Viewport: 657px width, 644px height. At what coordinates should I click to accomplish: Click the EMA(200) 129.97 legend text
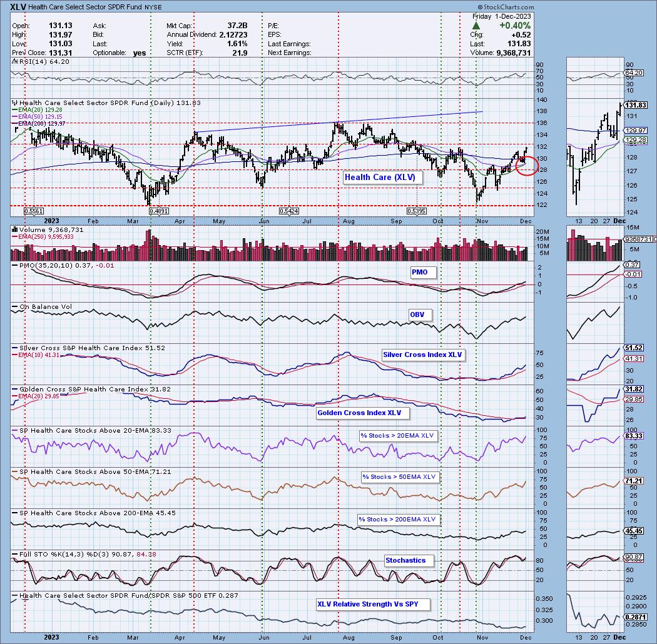pos(41,124)
